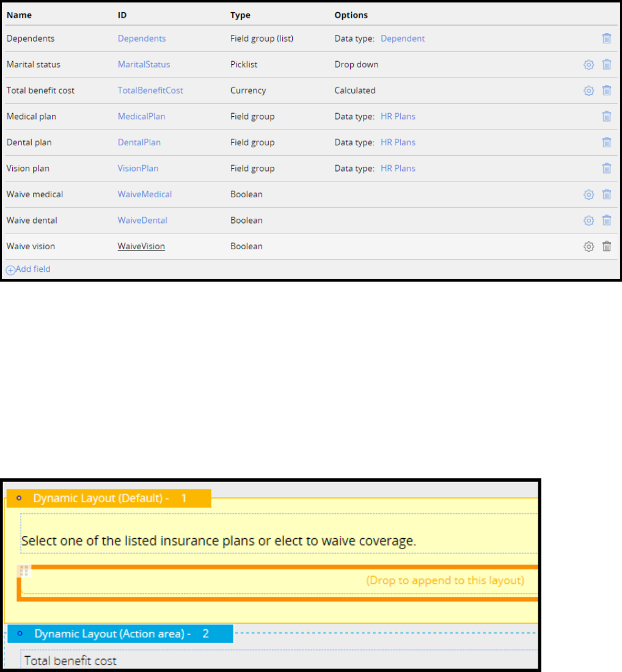Delete the Medical plan field
The width and height of the screenshot is (622, 672).
pyautogui.click(x=607, y=116)
